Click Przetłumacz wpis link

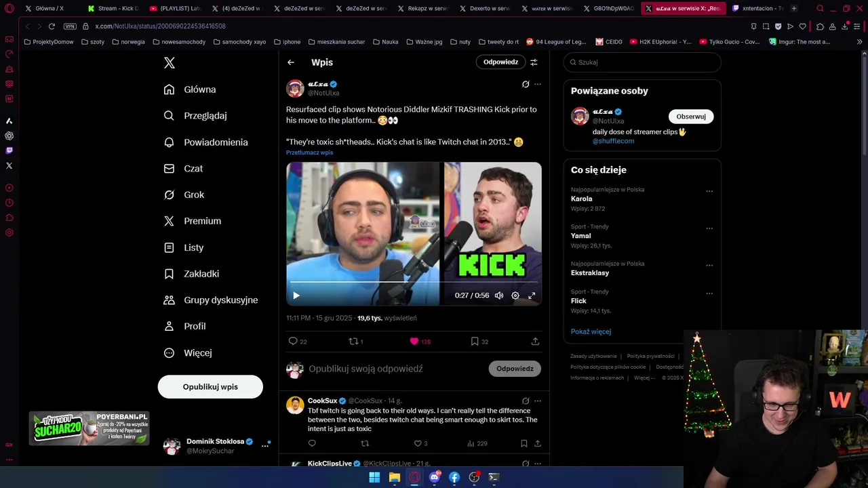click(x=309, y=152)
